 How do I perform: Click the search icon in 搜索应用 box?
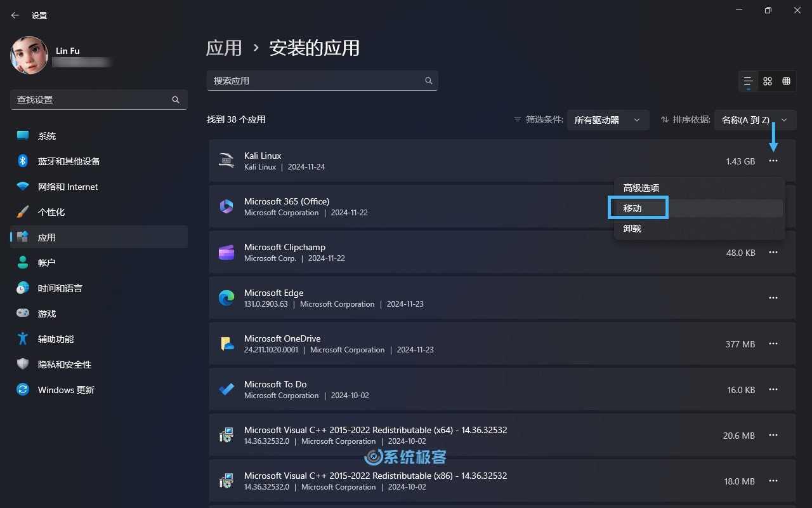429,81
